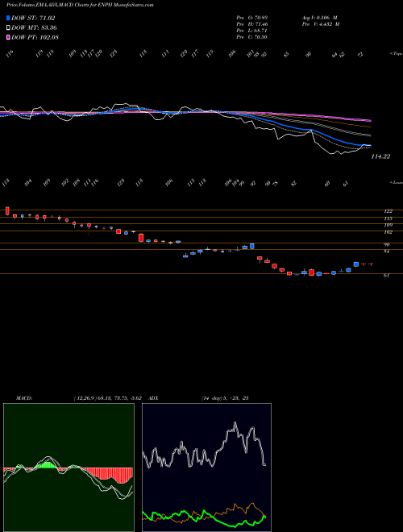Click the 'Pre O: 70.89' value
This screenshot has width=403, height=532.
251,18
